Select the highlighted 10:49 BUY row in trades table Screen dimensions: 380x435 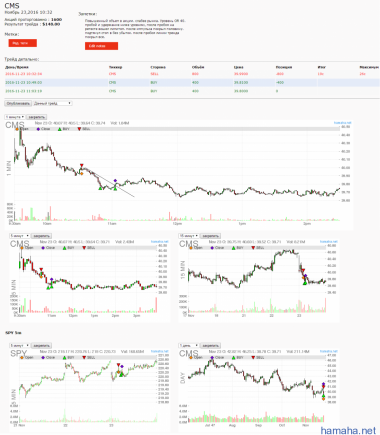tap(192, 82)
